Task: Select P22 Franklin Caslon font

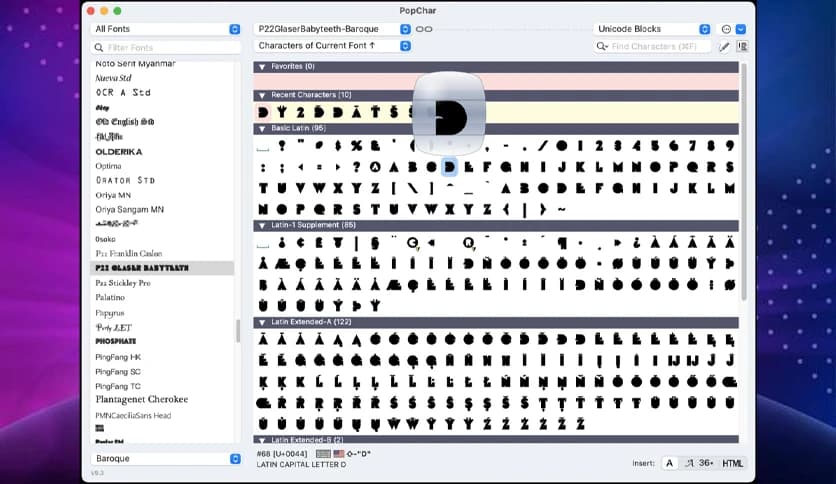Action: 128,254
